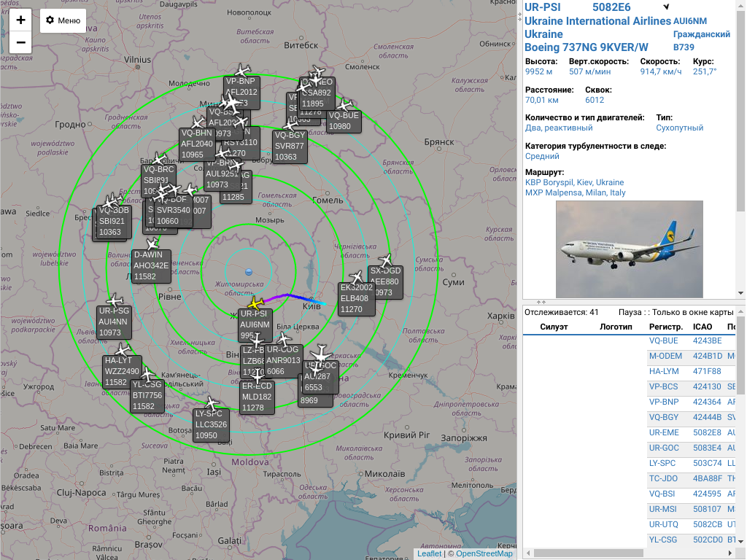Image resolution: width=747 pixels, height=560 pixels.
Task: Select the UR-PSG plane icon
Action: point(115,300)
